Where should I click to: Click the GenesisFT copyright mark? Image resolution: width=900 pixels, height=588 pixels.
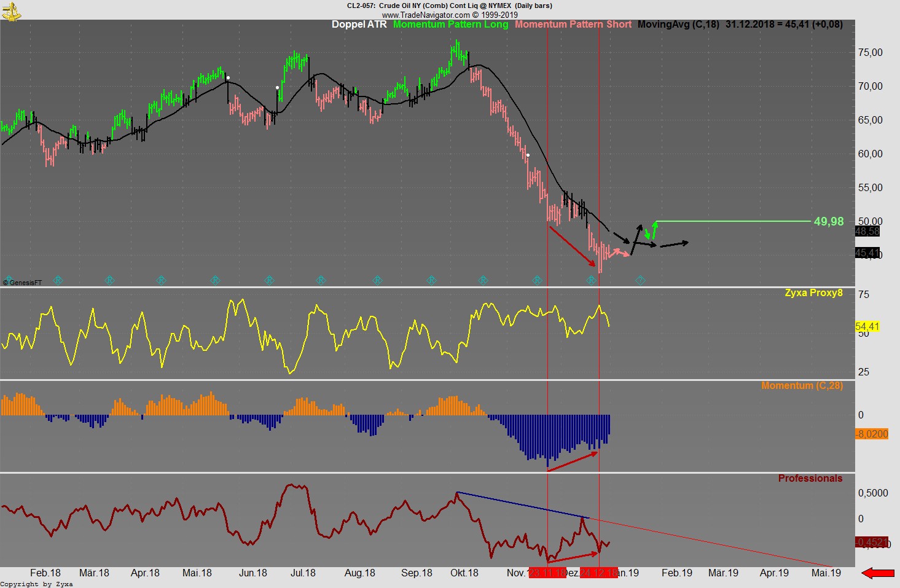point(22,283)
